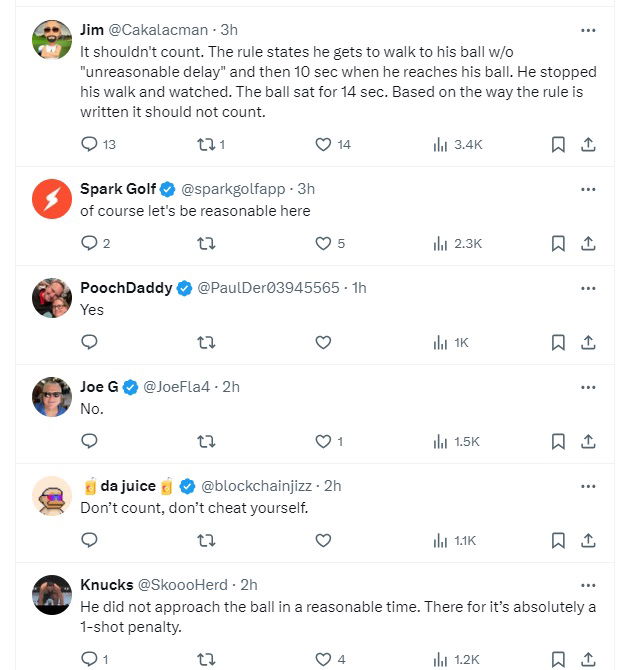Image resolution: width=640 pixels, height=670 pixels.
Task: Share Spark Golf's reply
Action: pyautogui.click(x=588, y=243)
